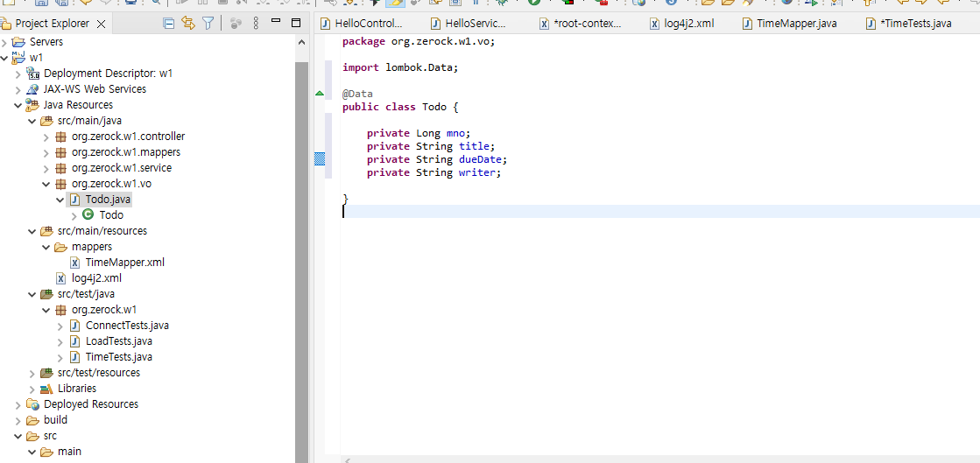Viewport: 980px width, 463px height.
Task: Select ConnectTests.java in the tree
Action: (127, 326)
